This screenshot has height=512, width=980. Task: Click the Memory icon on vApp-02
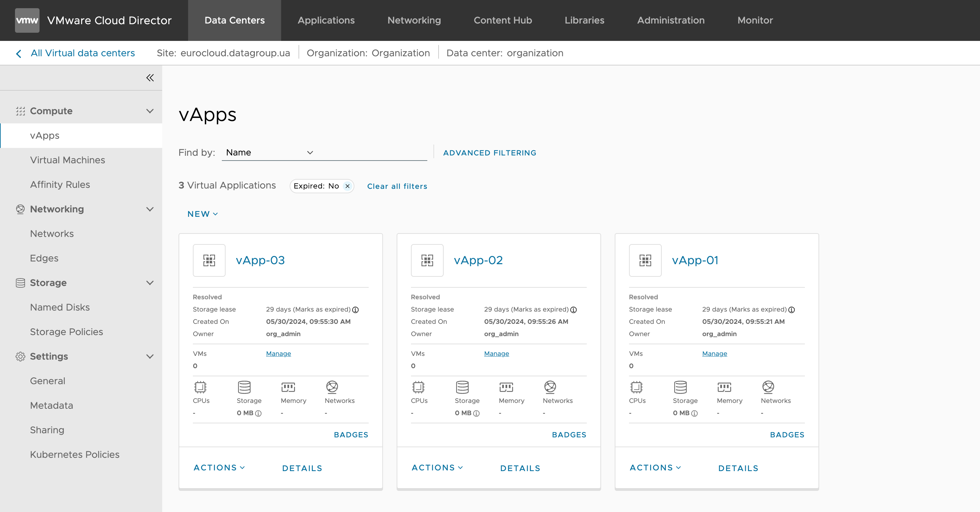tap(506, 387)
